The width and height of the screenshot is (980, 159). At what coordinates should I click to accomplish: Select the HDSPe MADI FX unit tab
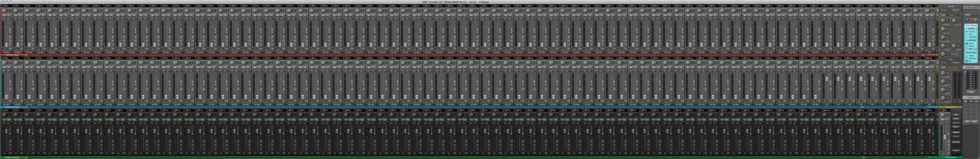(x=971, y=6)
